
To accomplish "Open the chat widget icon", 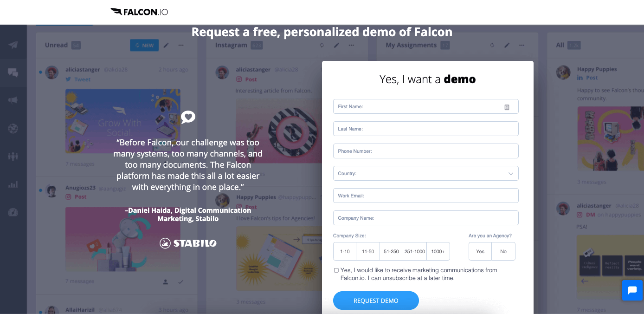I will tap(632, 290).
